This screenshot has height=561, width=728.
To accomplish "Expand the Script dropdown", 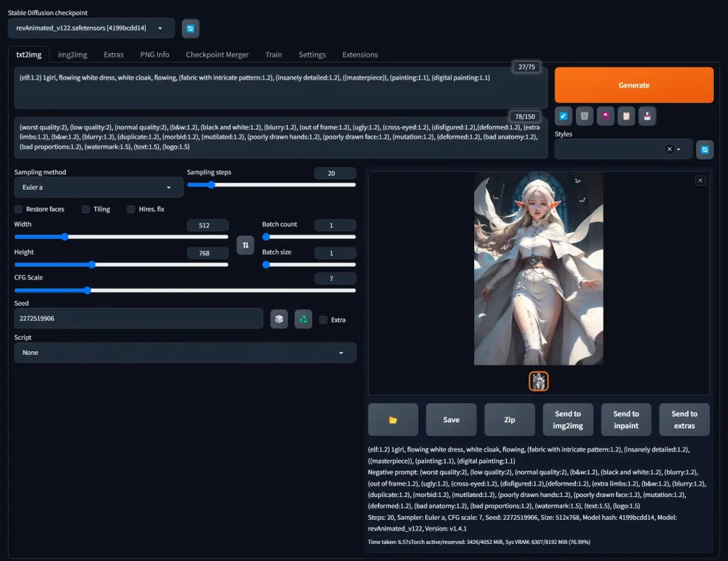I will (x=185, y=353).
